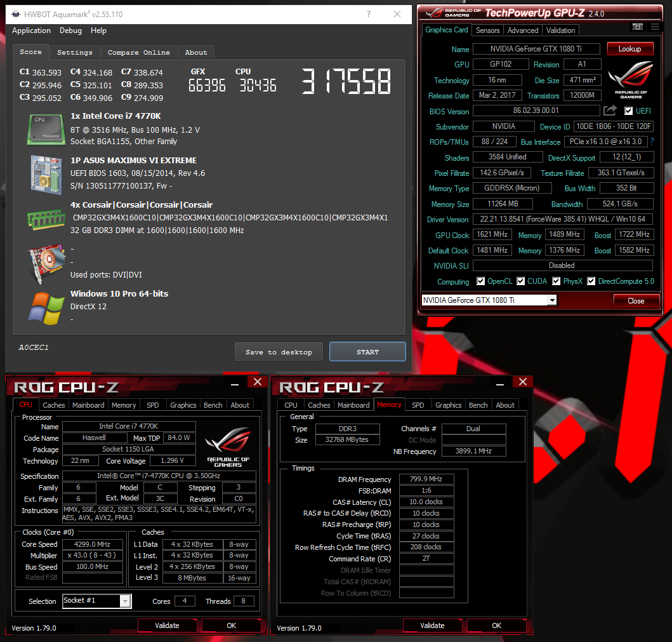Open CPU tab in right CPU-Z window
The height and width of the screenshot is (642, 672).
coord(291,405)
